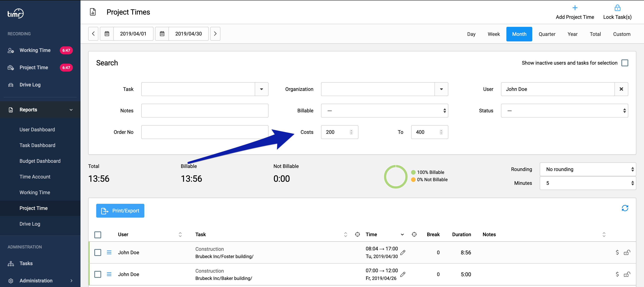Open the row menu for Foster building entry
Viewport: 644px width, 287px height.
109,252
